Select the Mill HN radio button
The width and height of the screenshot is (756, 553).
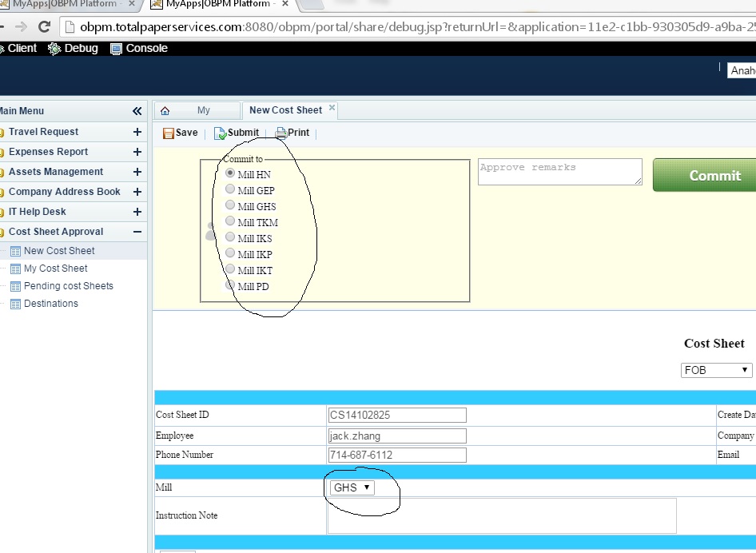tap(230, 173)
